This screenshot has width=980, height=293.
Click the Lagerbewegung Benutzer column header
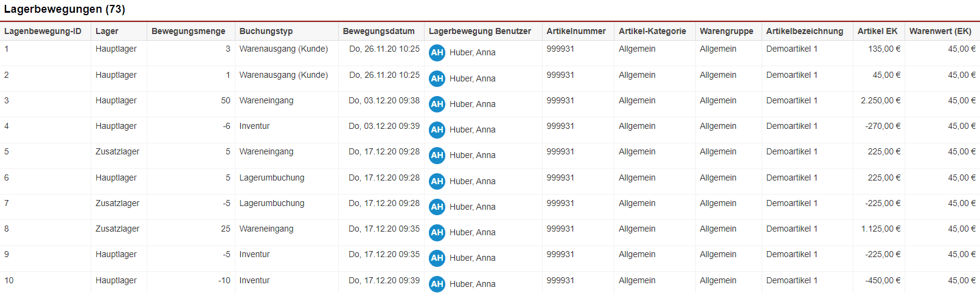479,31
